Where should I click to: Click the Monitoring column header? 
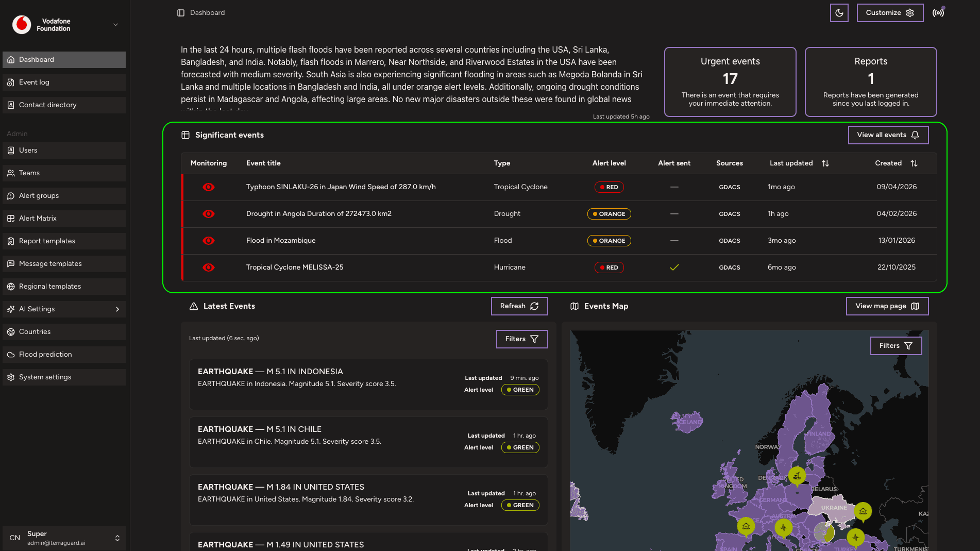tap(209, 163)
